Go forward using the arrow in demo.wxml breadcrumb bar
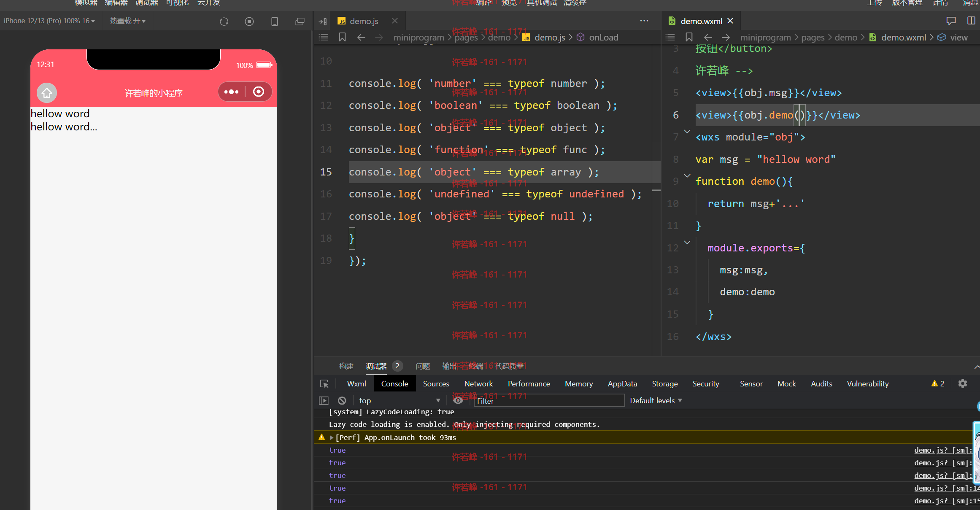Screen dimensions: 980x510 (726, 37)
